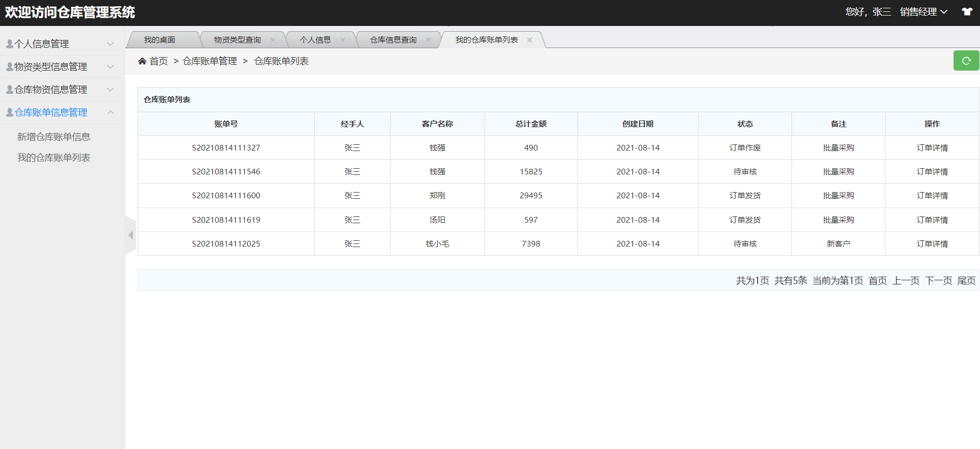Click bill number S20210814111327
Viewport: 980px width, 449px height.
pyautogui.click(x=226, y=148)
